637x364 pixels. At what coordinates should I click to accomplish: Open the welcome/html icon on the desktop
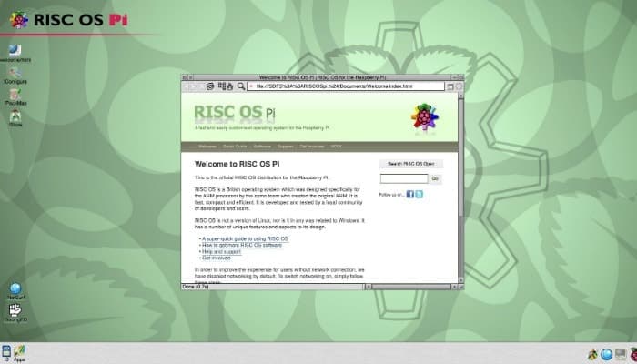pos(15,51)
